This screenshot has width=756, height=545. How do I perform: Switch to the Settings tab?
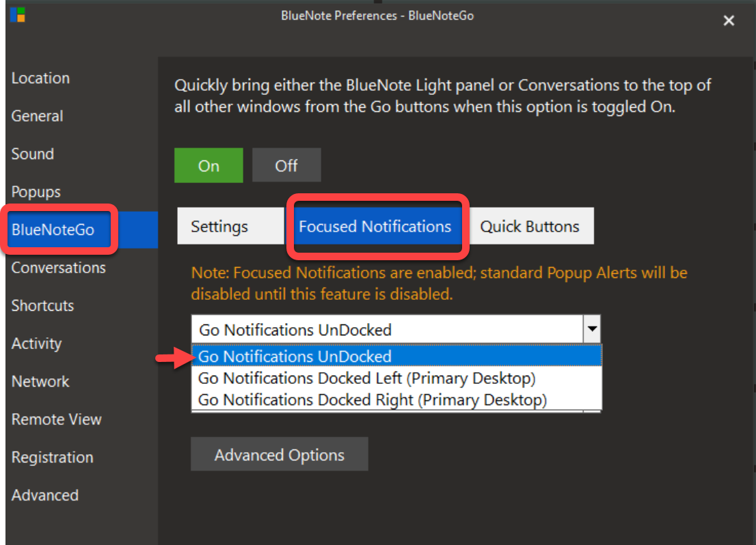(x=230, y=226)
